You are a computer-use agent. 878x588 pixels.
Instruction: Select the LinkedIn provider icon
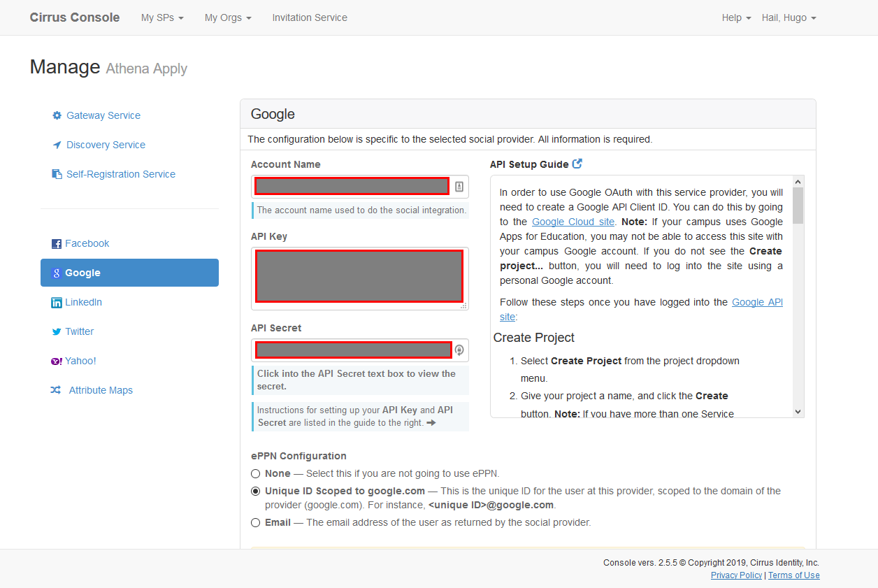(x=56, y=302)
